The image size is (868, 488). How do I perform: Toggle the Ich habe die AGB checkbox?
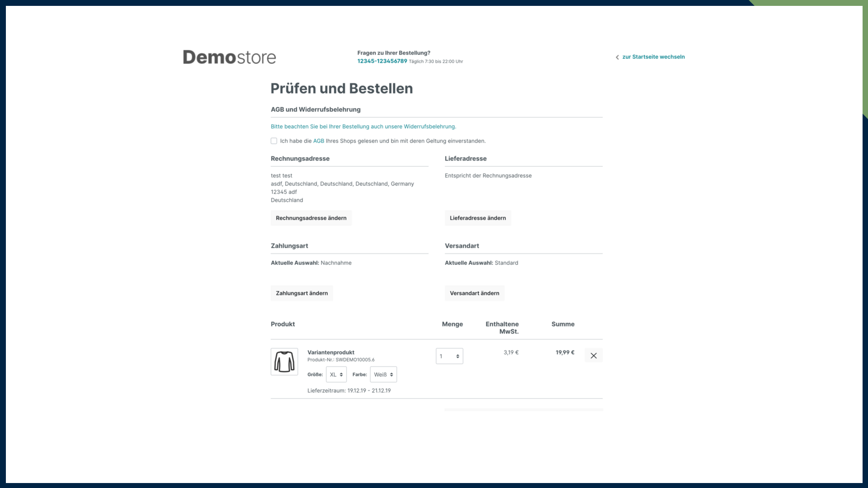click(x=274, y=141)
